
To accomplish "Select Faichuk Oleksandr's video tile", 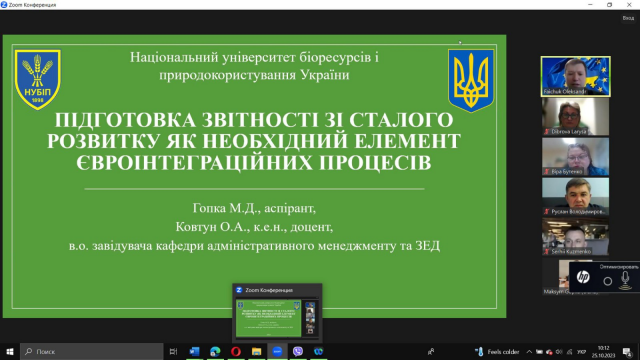I will 576,76.
